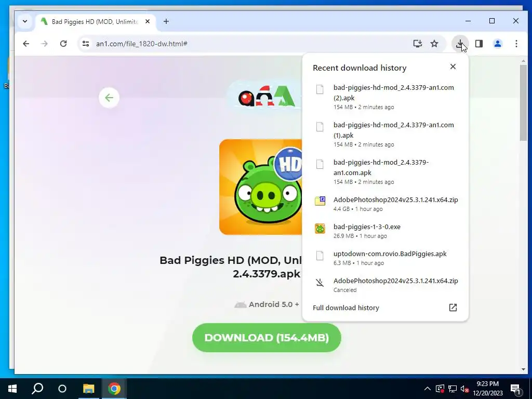Screen dimensions: 532x399
Task: Click the muted volume tray icon
Action: coord(464,389)
